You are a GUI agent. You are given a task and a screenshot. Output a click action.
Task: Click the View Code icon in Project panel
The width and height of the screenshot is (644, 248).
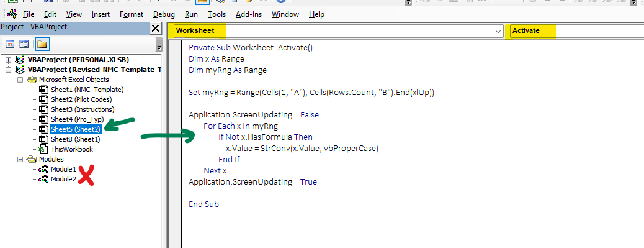click(x=10, y=44)
